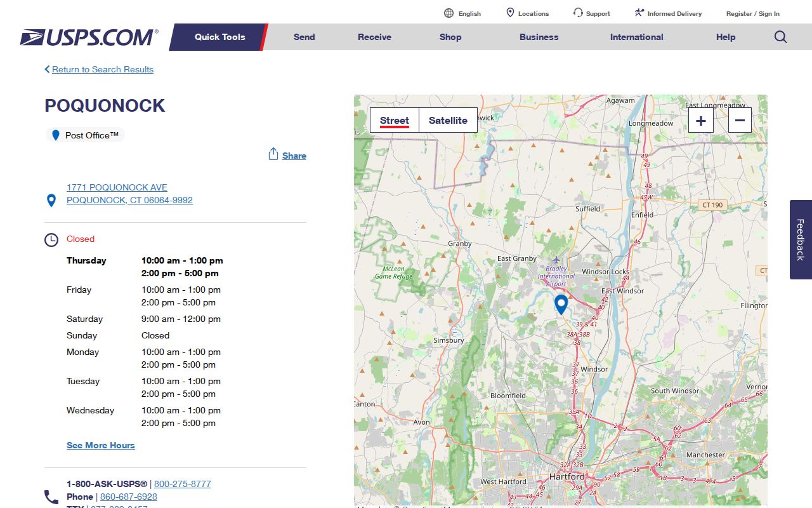This screenshot has height=508, width=812.
Task: Click the address location pin icon
Action: pyautogui.click(x=51, y=201)
